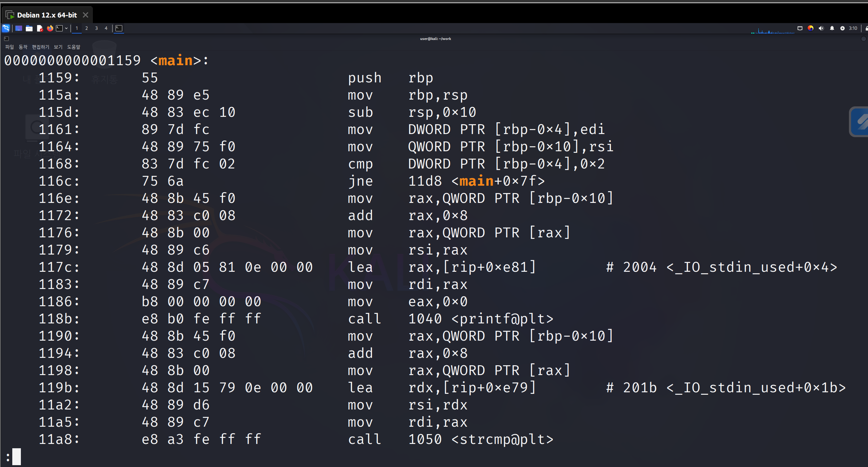Switch to workspace 4
This screenshot has height=467, width=868.
point(106,28)
